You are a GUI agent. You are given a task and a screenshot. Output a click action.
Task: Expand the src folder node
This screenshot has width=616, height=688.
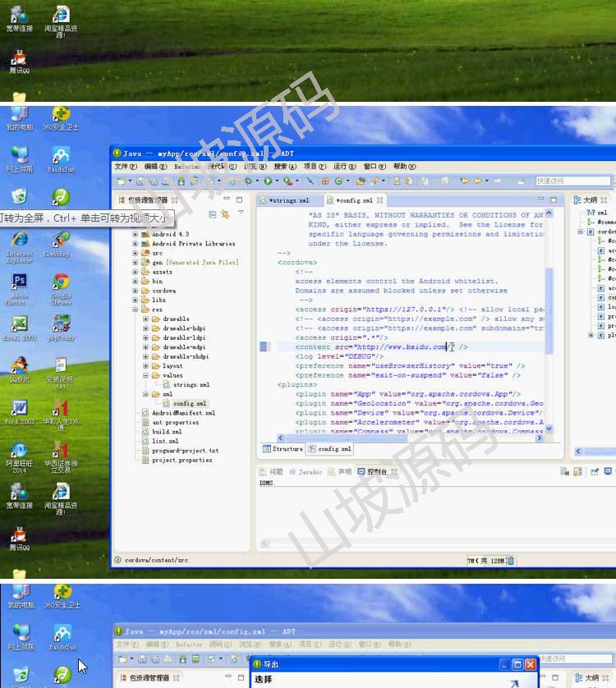tap(136, 253)
